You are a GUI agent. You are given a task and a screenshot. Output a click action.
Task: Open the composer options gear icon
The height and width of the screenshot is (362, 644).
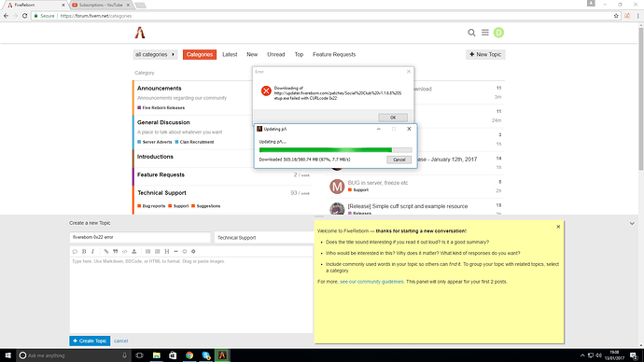193,251
